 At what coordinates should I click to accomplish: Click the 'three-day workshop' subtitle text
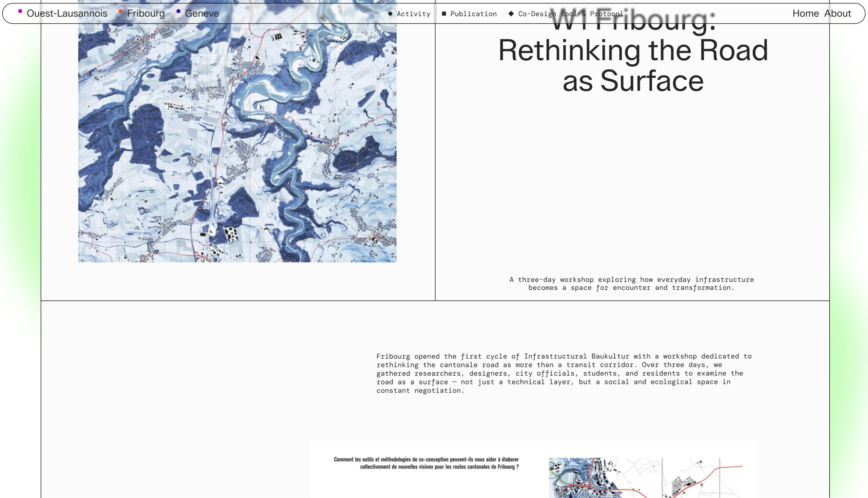point(631,284)
